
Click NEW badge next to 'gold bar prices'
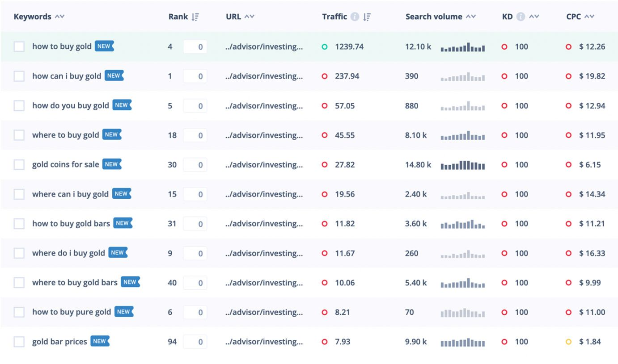pos(100,341)
